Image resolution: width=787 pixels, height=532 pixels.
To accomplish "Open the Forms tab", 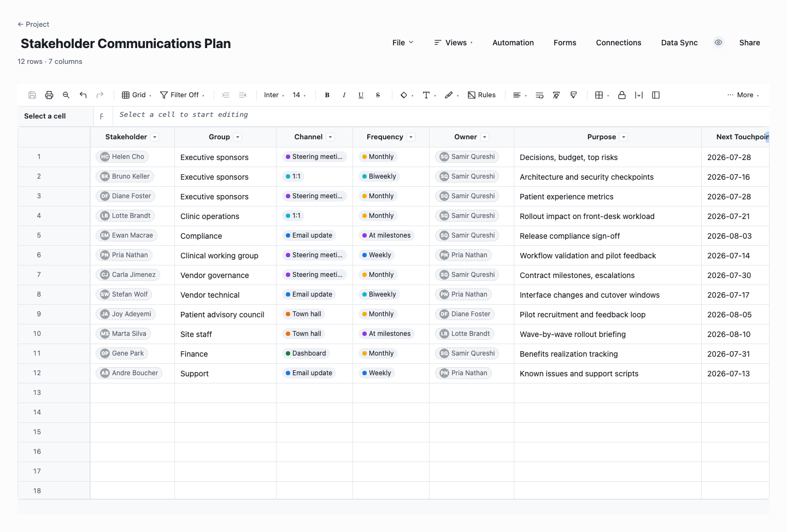I will pos(565,43).
